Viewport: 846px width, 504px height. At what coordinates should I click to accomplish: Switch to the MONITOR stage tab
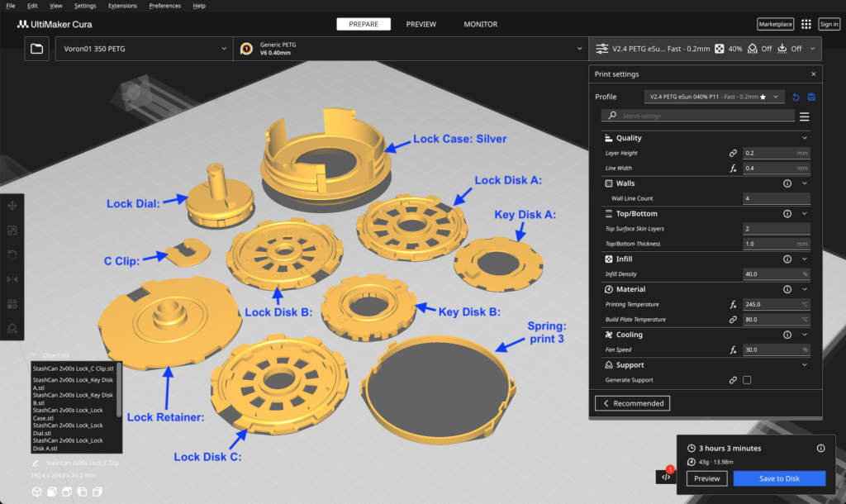point(480,24)
